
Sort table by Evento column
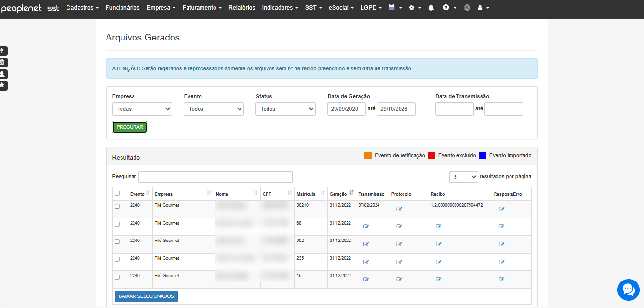click(x=140, y=194)
